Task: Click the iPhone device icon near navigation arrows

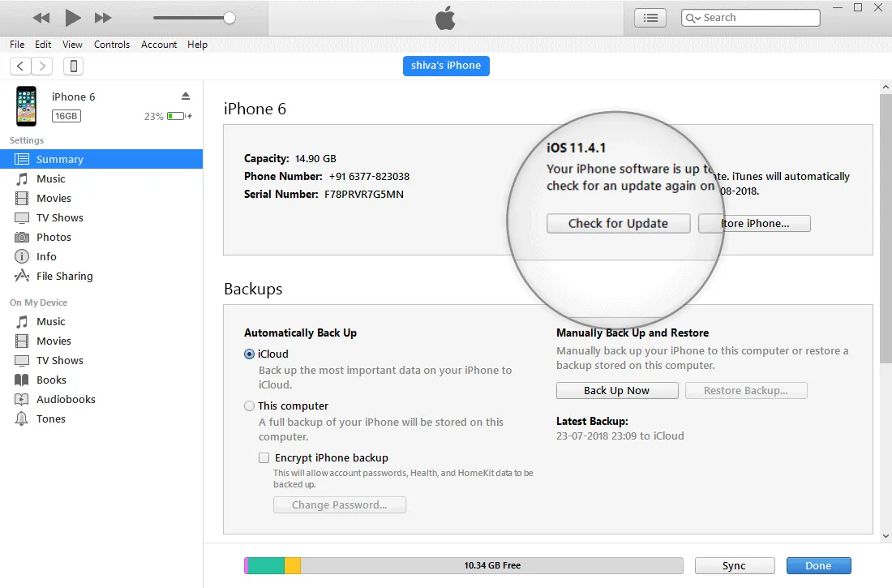Action: click(x=73, y=66)
